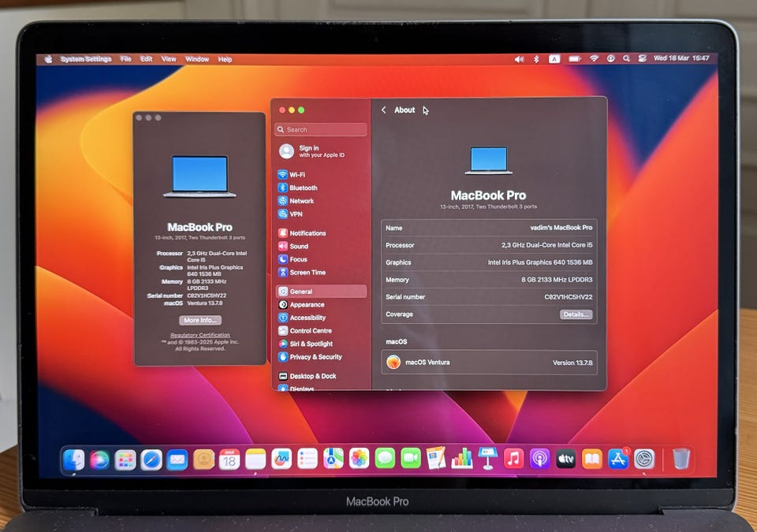Open Spotlight search in the menu bar
The width and height of the screenshot is (757, 532).
tap(626, 58)
